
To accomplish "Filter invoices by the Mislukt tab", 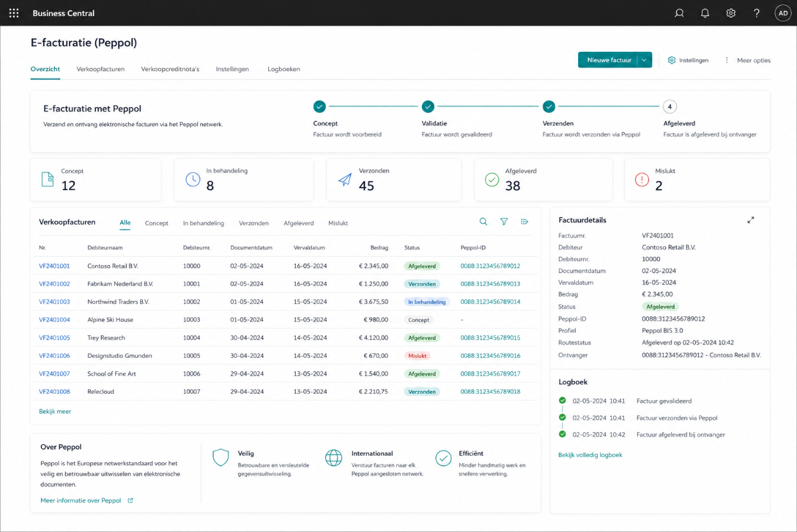I will click(338, 223).
